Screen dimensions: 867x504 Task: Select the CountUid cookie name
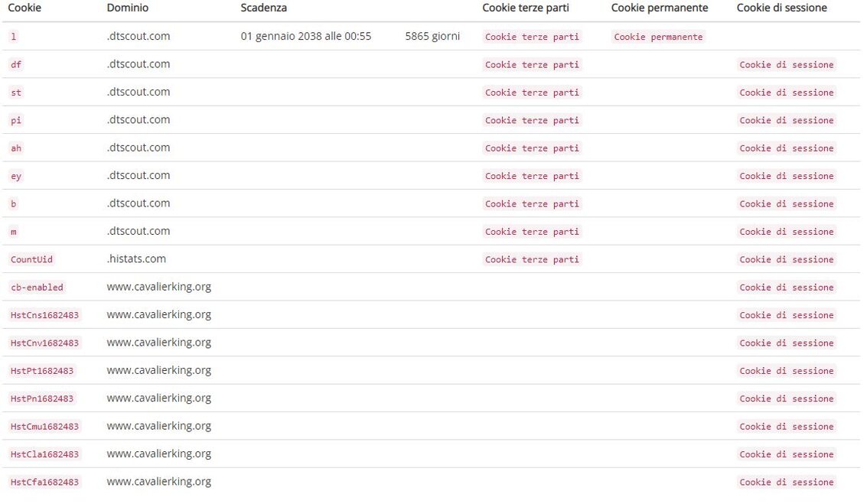(31, 259)
